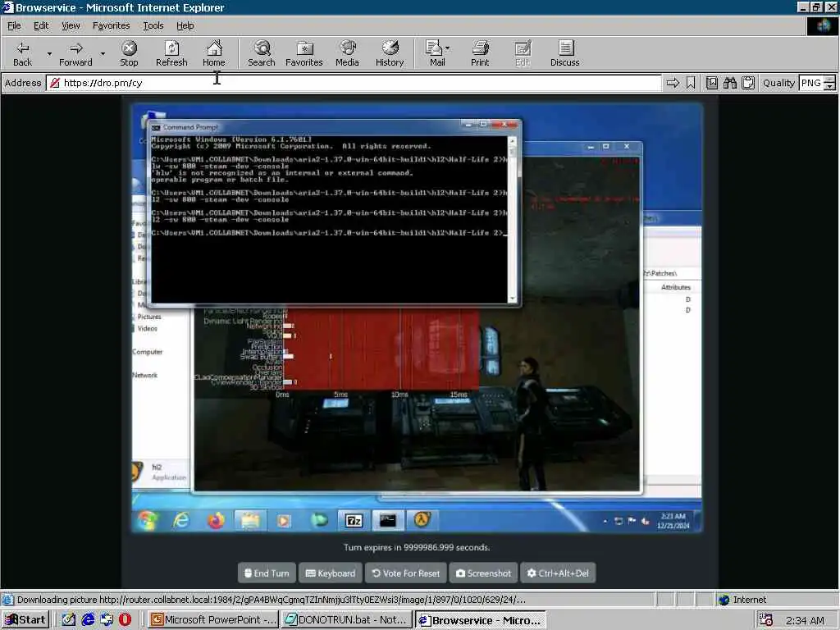Click Vote For Reset button
The width and height of the screenshot is (840, 630).
click(405, 573)
